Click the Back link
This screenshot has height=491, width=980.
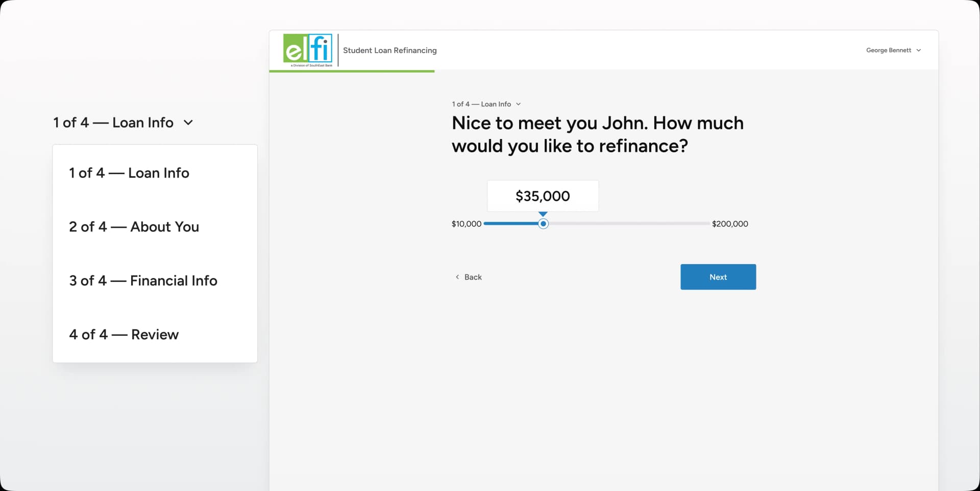click(473, 277)
